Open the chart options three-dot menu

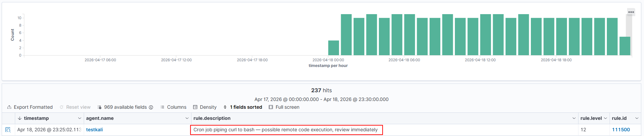(x=631, y=12)
